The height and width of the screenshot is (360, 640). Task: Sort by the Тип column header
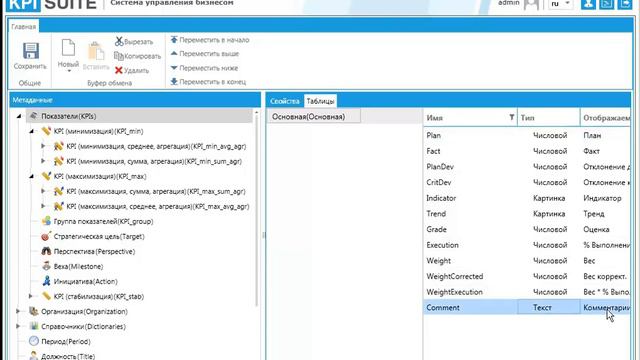click(x=549, y=118)
